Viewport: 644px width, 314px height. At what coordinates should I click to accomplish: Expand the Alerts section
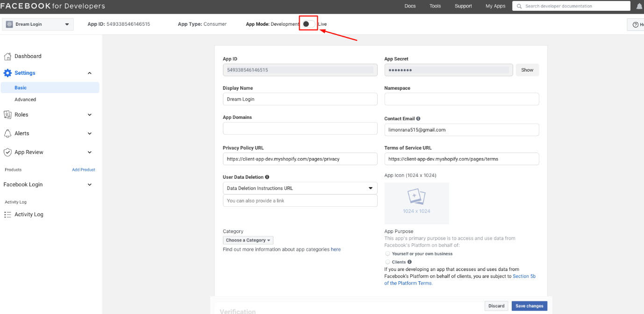pos(90,133)
